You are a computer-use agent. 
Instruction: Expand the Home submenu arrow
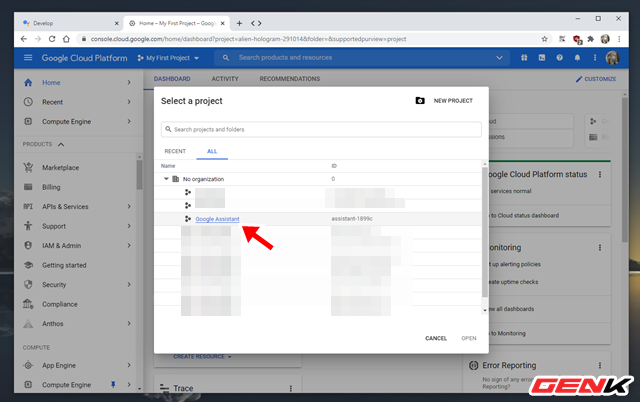[x=129, y=82]
